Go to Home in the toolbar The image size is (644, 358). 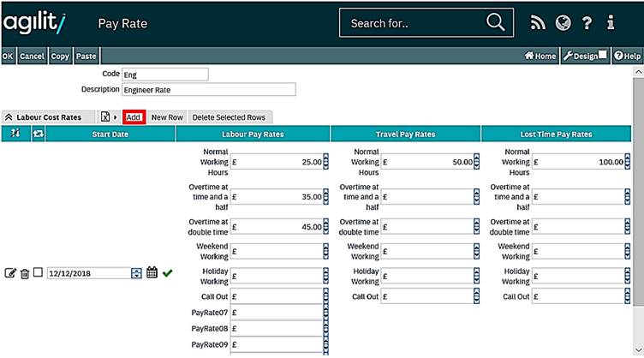coord(540,56)
